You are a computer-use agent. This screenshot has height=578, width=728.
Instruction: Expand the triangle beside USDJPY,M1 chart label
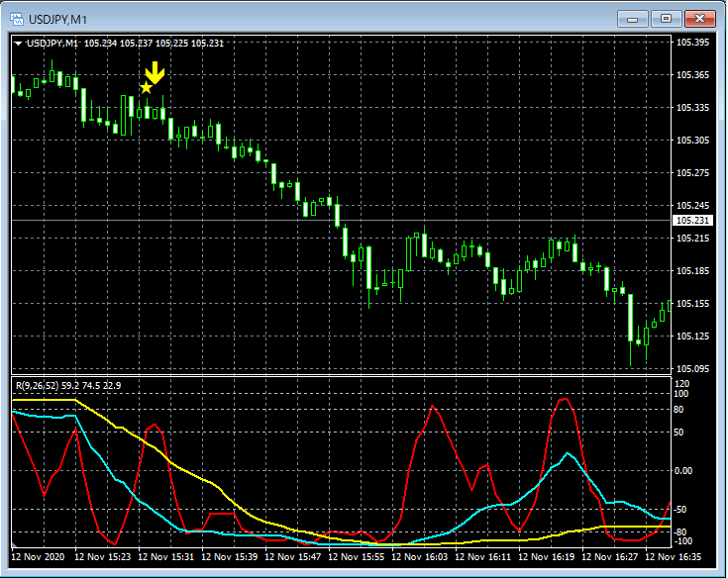tap(18, 44)
